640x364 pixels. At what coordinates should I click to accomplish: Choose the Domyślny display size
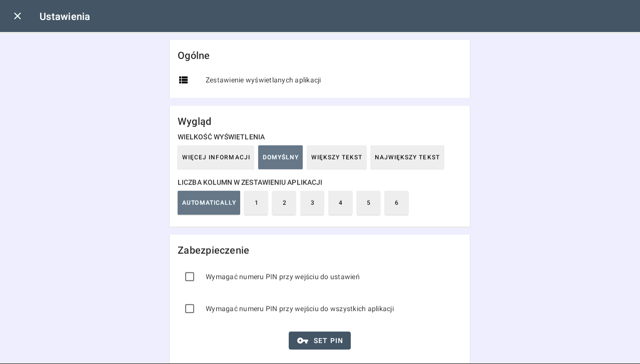click(280, 157)
